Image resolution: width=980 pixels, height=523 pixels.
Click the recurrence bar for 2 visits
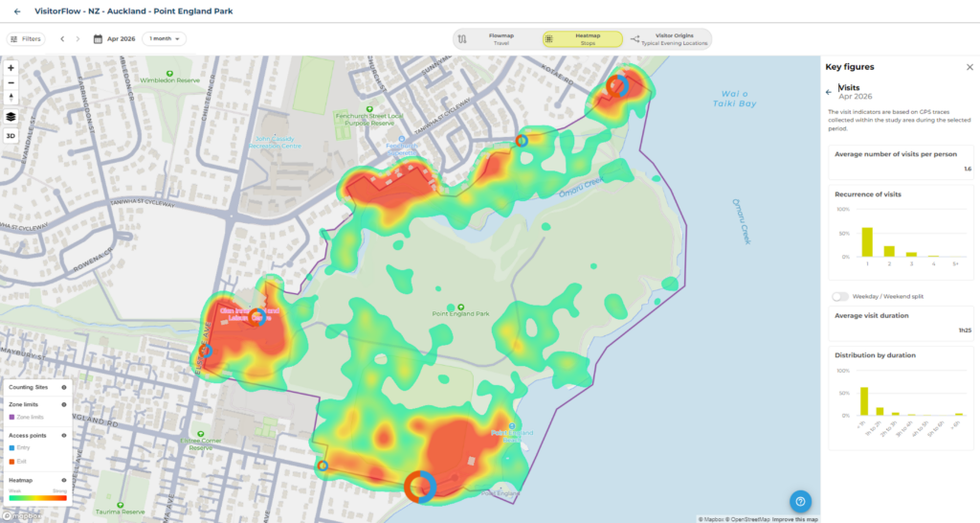click(889, 252)
